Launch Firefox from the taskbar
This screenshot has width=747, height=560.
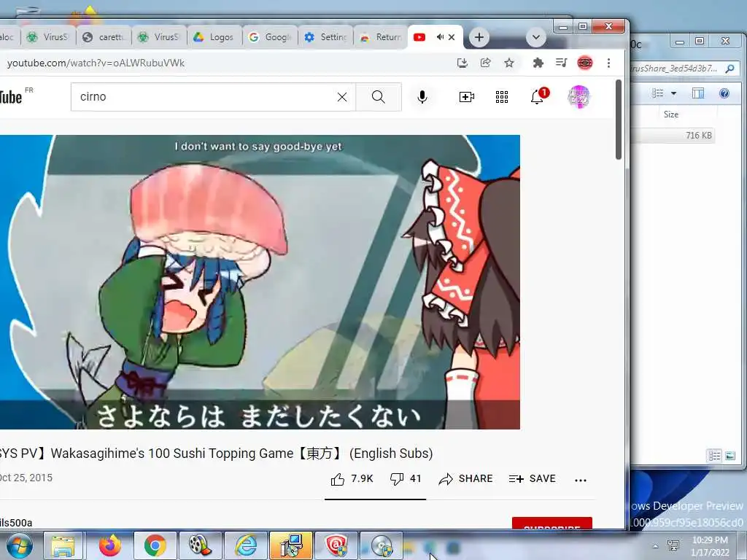(x=109, y=545)
